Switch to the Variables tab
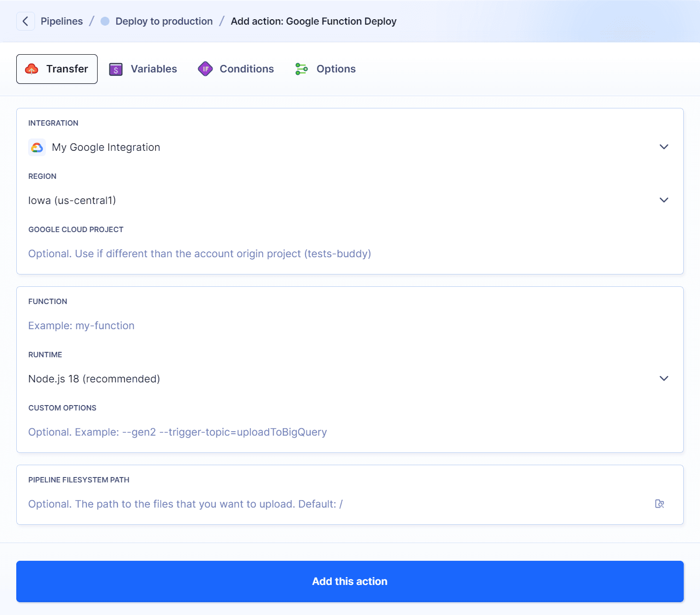The height and width of the screenshot is (615, 700). coord(153,69)
